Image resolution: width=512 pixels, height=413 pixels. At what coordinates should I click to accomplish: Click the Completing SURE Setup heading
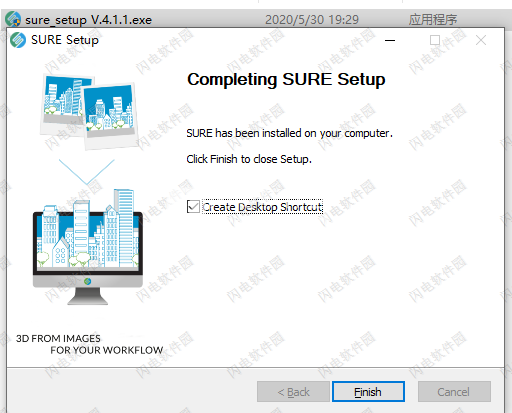[x=286, y=80]
